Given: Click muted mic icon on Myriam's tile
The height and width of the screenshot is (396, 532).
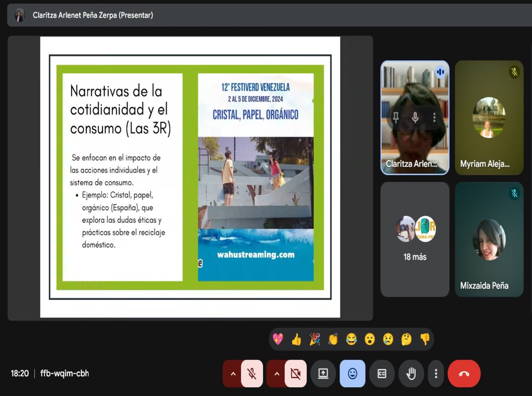Looking at the screenshot, I should coord(514,71).
